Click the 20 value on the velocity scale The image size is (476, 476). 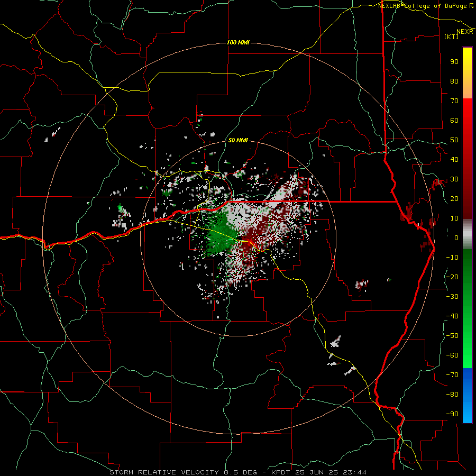pyautogui.click(x=454, y=199)
